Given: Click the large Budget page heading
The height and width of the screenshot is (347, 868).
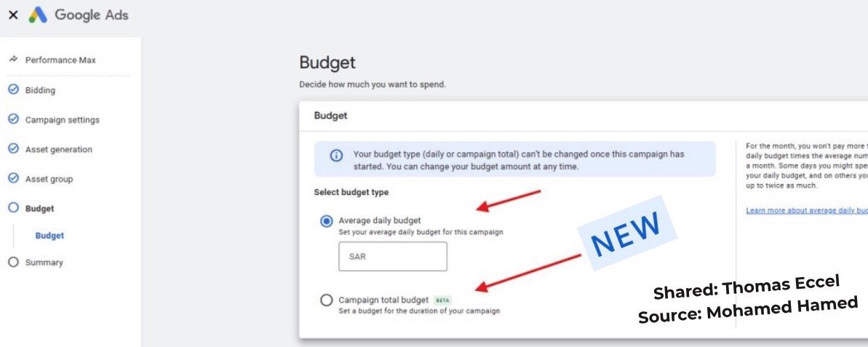Looking at the screenshot, I should click(x=327, y=63).
